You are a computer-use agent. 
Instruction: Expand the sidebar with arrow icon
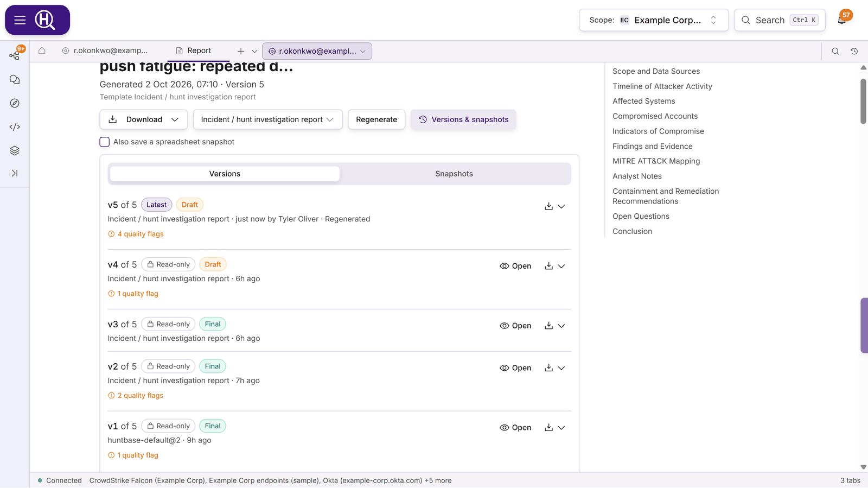click(x=15, y=173)
